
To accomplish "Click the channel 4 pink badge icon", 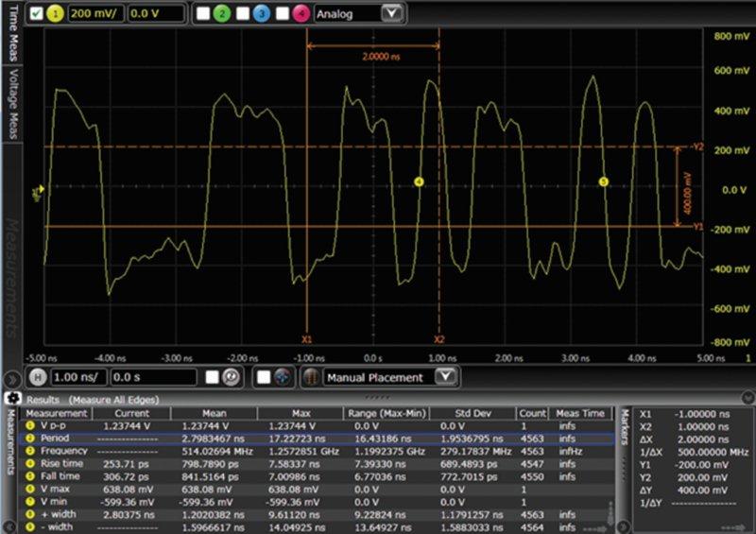I will click(x=302, y=14).
